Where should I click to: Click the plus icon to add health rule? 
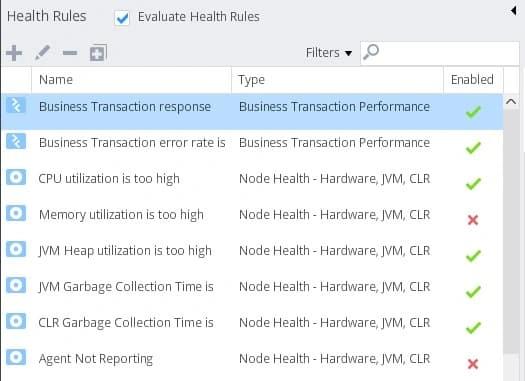pyautogui.click(x=14, y=53)
